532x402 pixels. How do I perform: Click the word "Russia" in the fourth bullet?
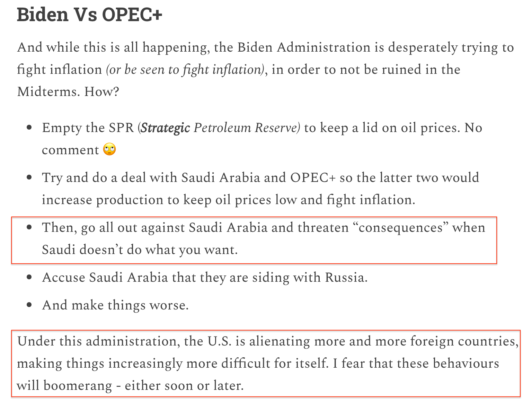coord(344,278)
